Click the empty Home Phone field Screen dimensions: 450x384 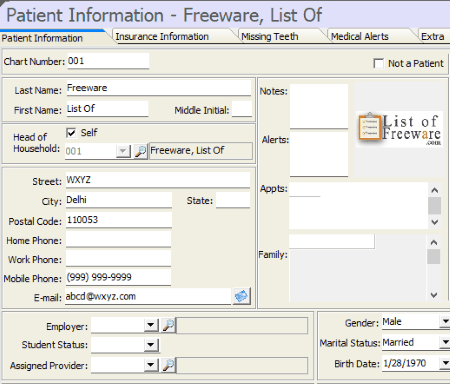pos(119,239)
